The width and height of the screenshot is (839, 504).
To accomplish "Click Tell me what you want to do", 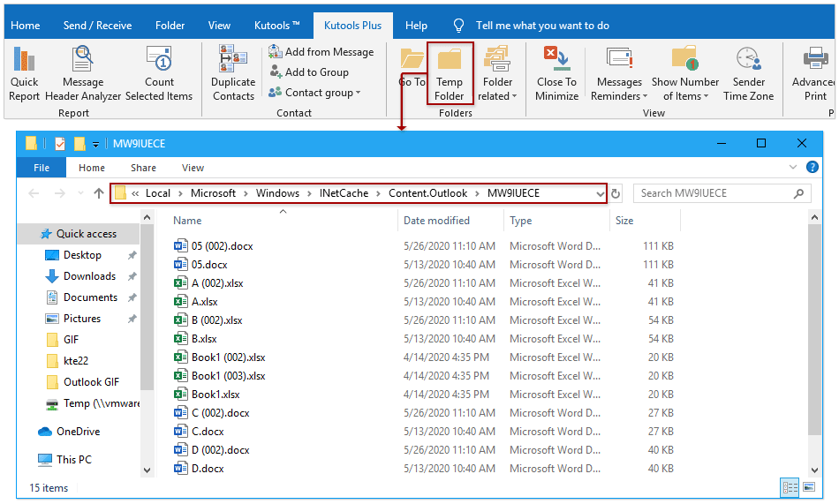I will [x=542, y=26].
